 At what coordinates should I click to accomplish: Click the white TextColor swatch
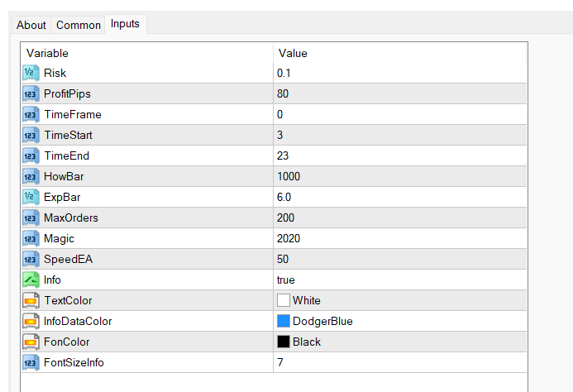[x=284, y=300]
